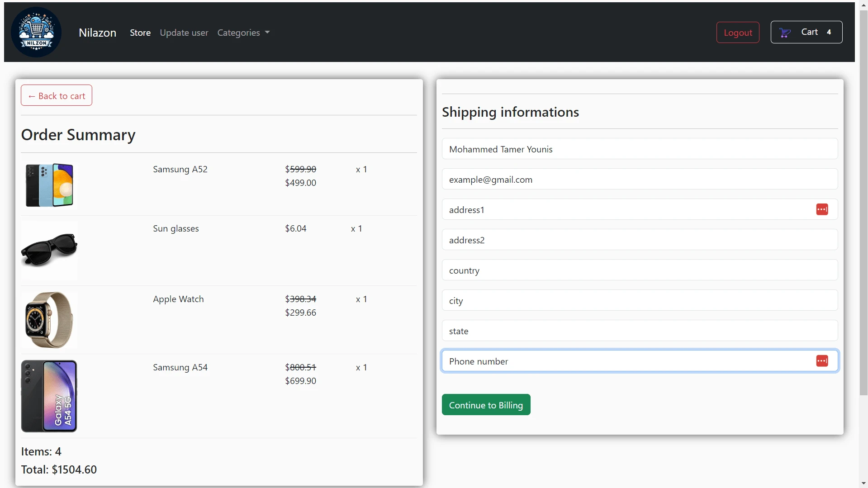The width and height of the screenshot is (868, 488).
Task: Click the address1 input field
Action: click(640, 209)
